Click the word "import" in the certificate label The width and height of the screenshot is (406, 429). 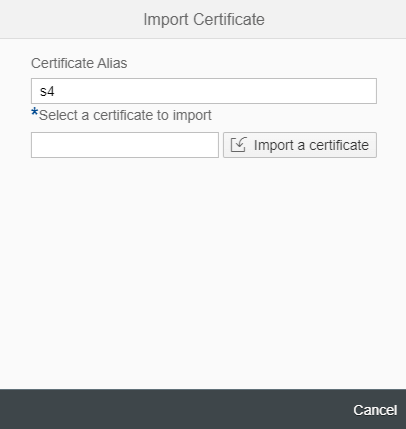pyautogui.click(x=192, y=116)
